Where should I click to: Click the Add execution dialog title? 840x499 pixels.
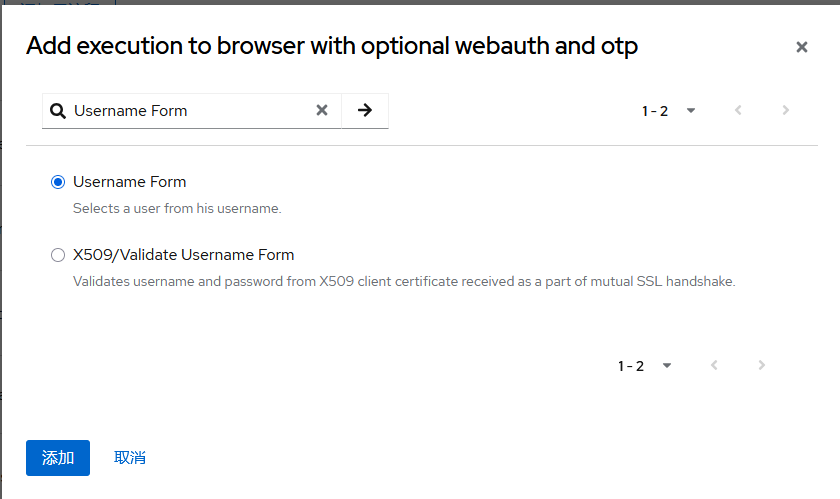[332, 46]
